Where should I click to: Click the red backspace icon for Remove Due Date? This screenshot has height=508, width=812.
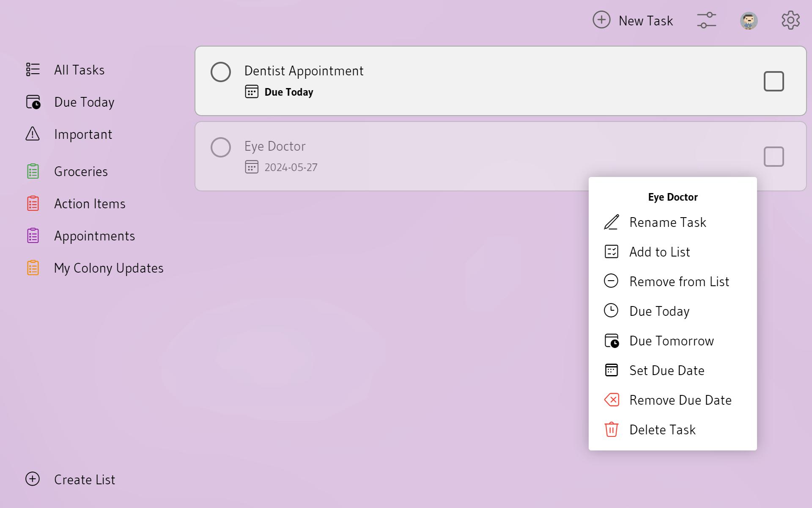click(612, 400)
